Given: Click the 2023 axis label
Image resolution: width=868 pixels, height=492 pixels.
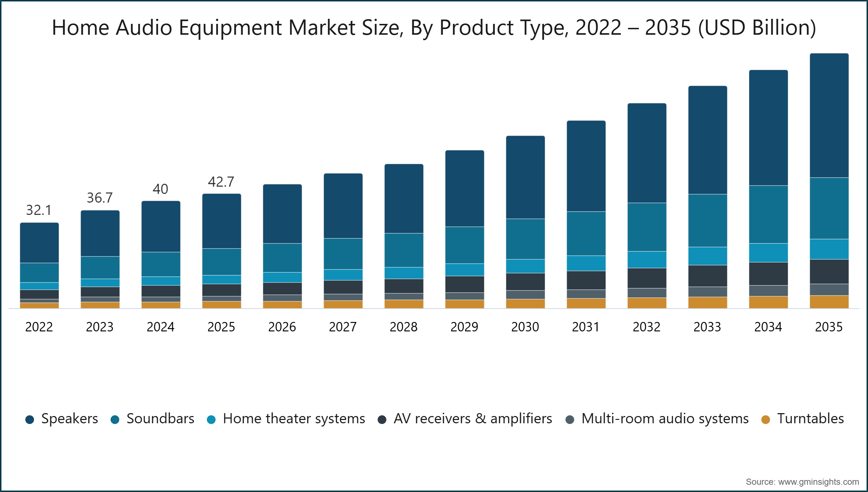Looking at the screenshot, I should point(100,327).
